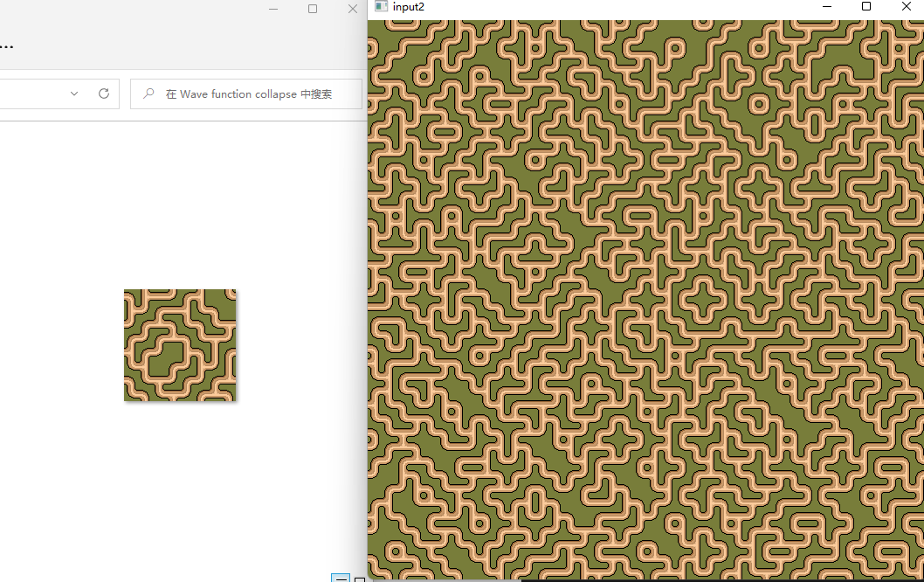924x582 pixels.
Task: Click the input2 window app icon
Action: pos(380,7)
